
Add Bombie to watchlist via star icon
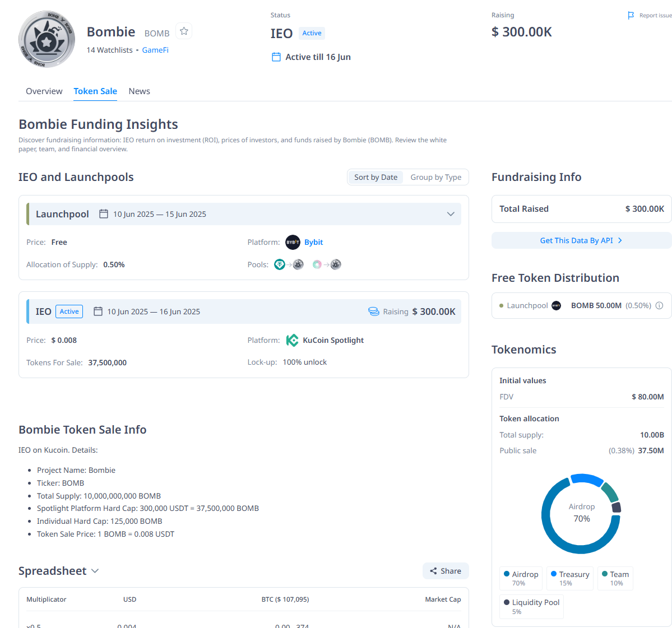tap(184, 31)
